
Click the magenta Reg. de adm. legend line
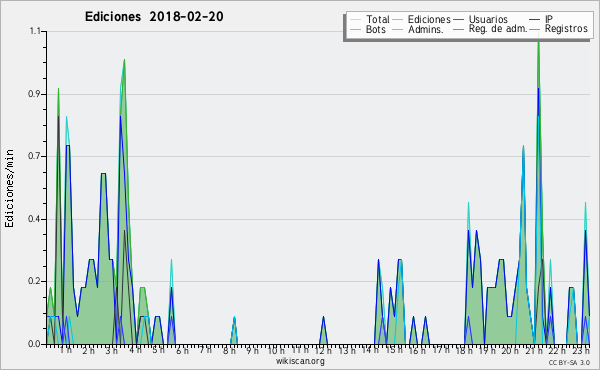tap(458, 29)
